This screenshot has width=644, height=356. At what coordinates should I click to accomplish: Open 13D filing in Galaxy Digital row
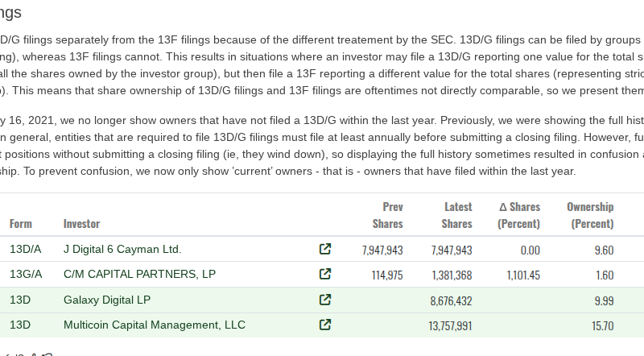20,300
